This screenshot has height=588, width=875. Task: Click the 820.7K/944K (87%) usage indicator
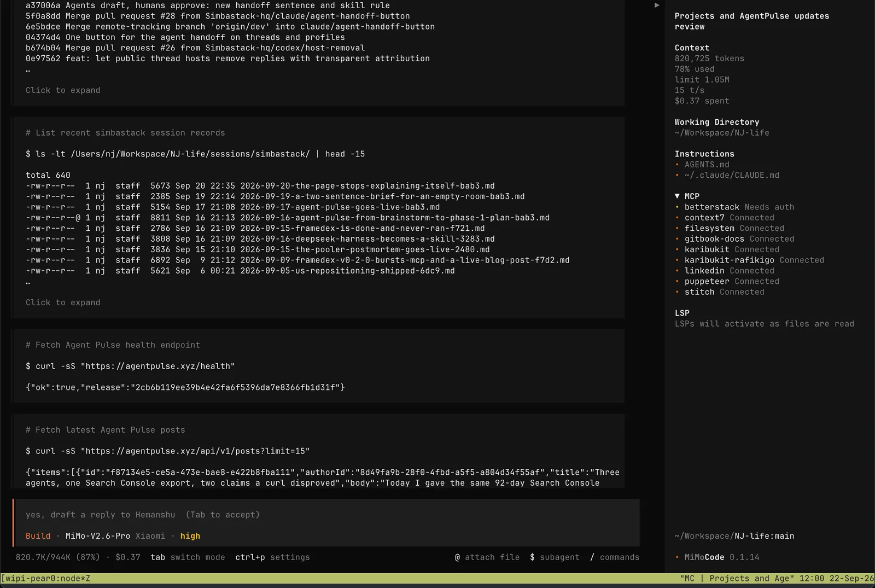(x=58, y=557)
